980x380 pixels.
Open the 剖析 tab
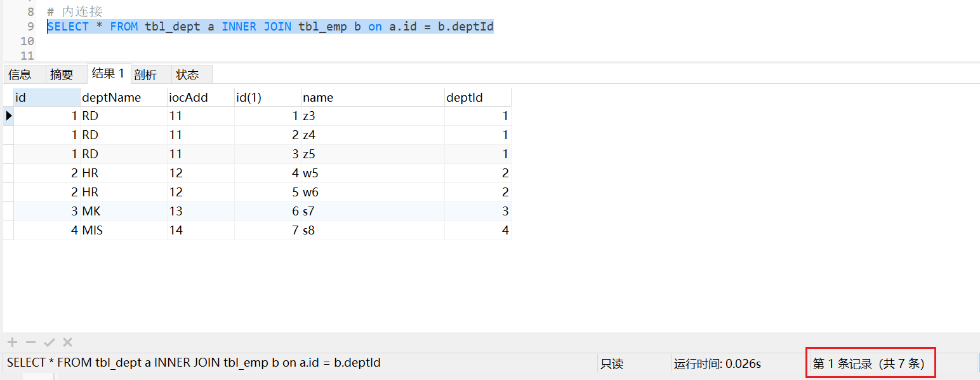click(145, 74)
